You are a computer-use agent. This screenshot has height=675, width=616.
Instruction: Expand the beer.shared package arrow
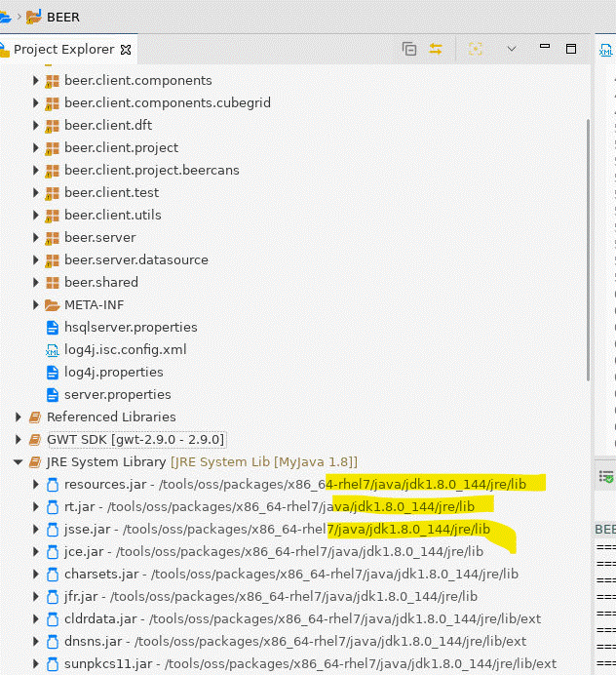[36, 283]
